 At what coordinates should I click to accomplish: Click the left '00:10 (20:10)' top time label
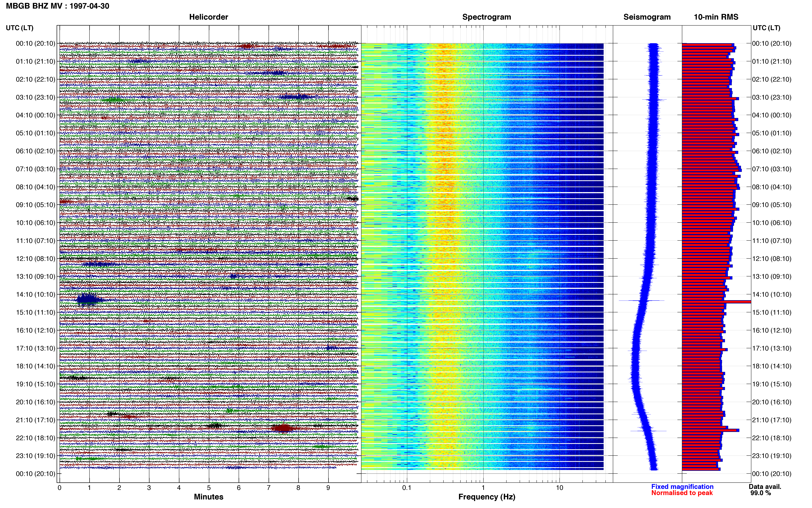tap(36, 43)
